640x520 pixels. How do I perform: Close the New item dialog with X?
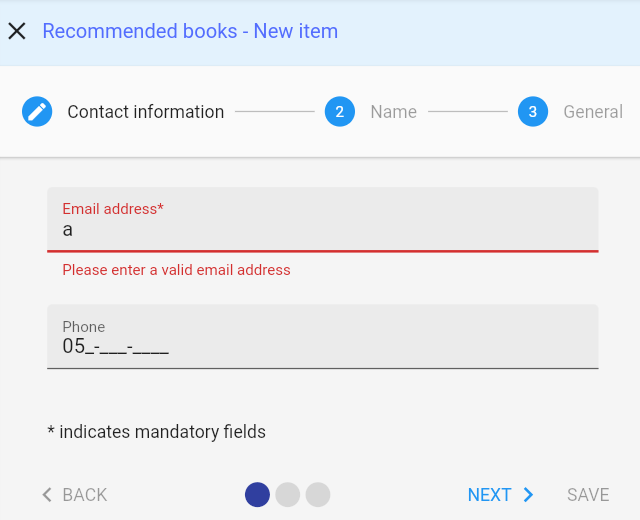[17, 31]
